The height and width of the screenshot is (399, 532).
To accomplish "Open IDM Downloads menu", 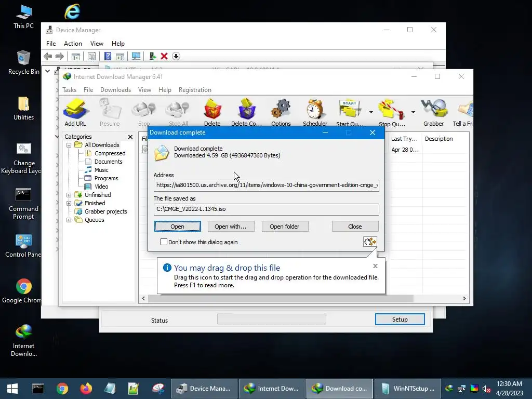I will pos(115,90).
